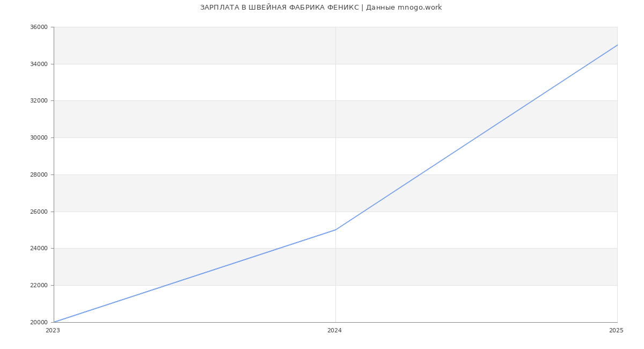Click the 20000 y-axis label
Viewport: 644px width, 349px height.
pyautogui.click(x=39, y=322)
